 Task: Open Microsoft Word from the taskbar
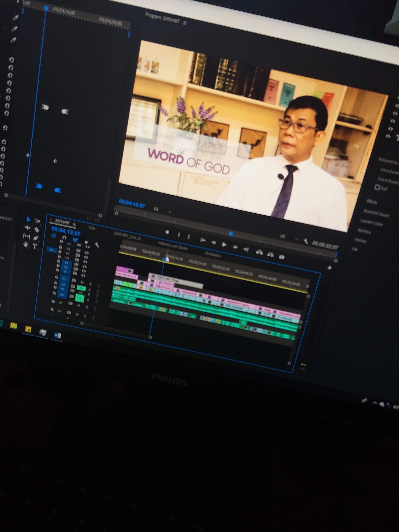[x=57, y=335]
